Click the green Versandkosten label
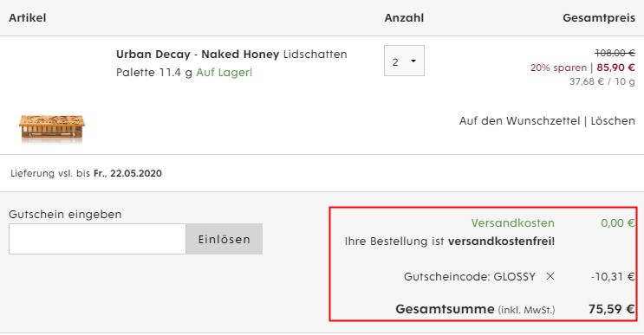Screen dimensions: 644x335 point(512,223)
